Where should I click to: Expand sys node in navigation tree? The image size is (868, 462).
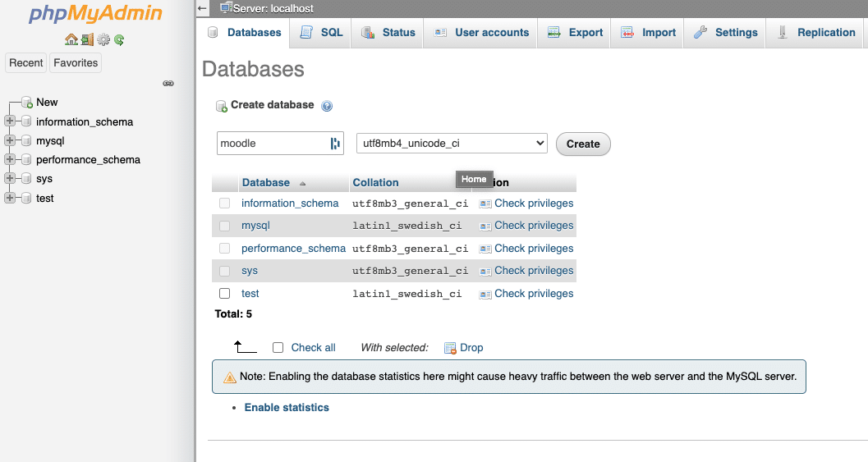[9, 178]
